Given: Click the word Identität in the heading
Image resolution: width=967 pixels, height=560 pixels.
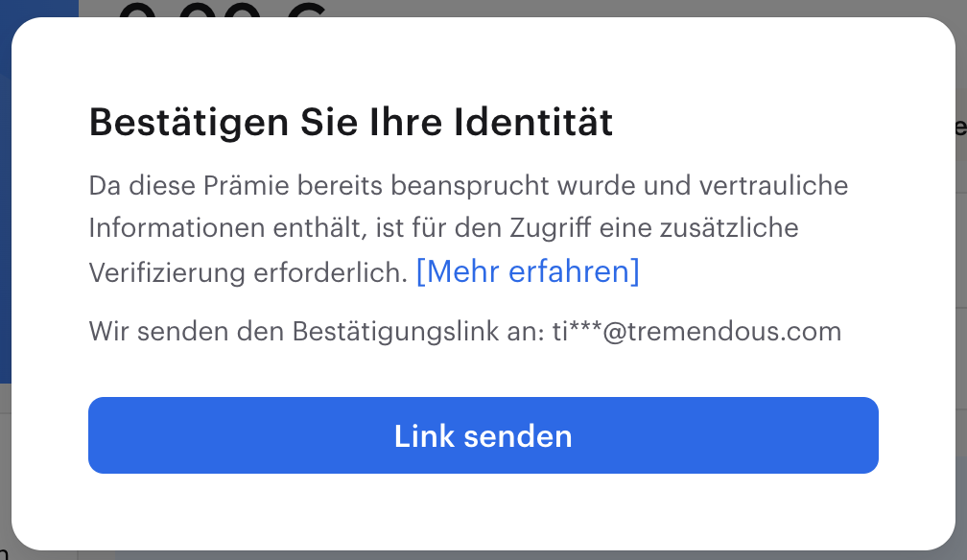Looking at the screenshot, I should click(x=533, y=123).
